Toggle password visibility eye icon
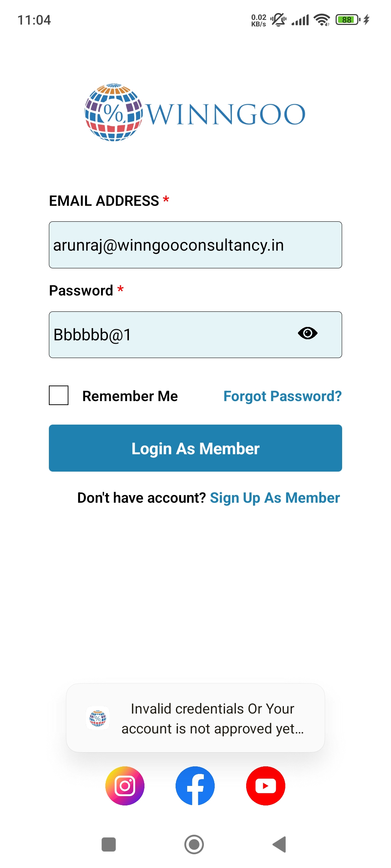This screenshot has width=391, height=868. [x=308, y=333]
